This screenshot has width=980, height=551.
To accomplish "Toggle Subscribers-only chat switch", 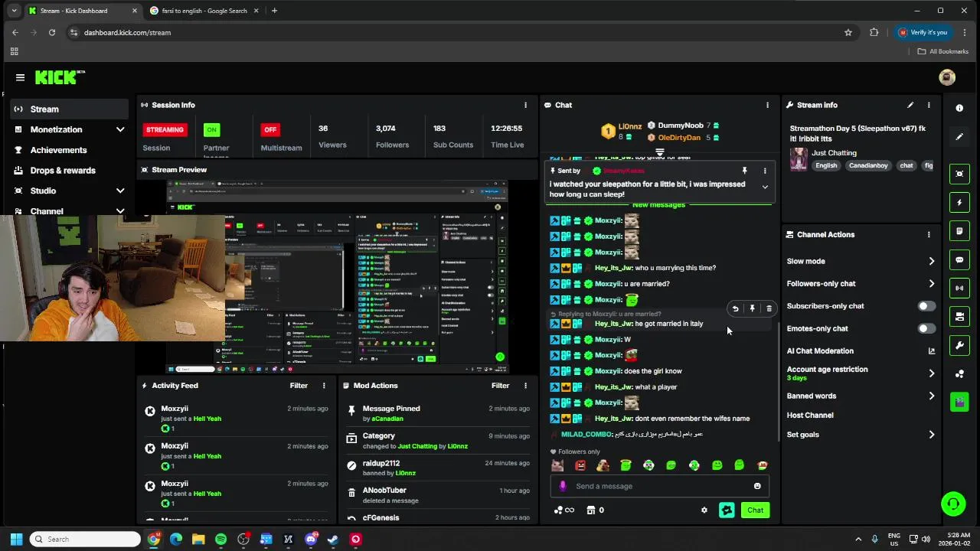I will pos(926,306).
